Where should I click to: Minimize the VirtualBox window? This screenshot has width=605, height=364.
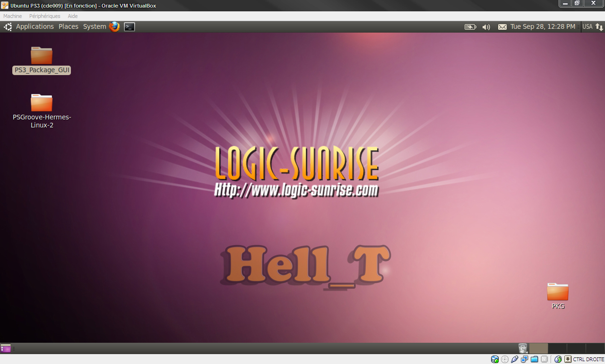tap(565, 3)
